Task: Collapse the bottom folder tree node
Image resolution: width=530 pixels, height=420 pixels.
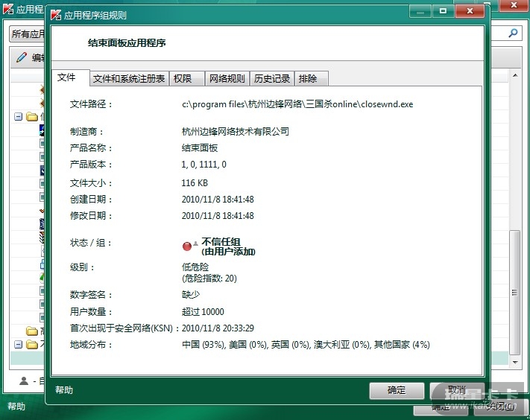Action: pyautogui.click(x=18, y=344)
